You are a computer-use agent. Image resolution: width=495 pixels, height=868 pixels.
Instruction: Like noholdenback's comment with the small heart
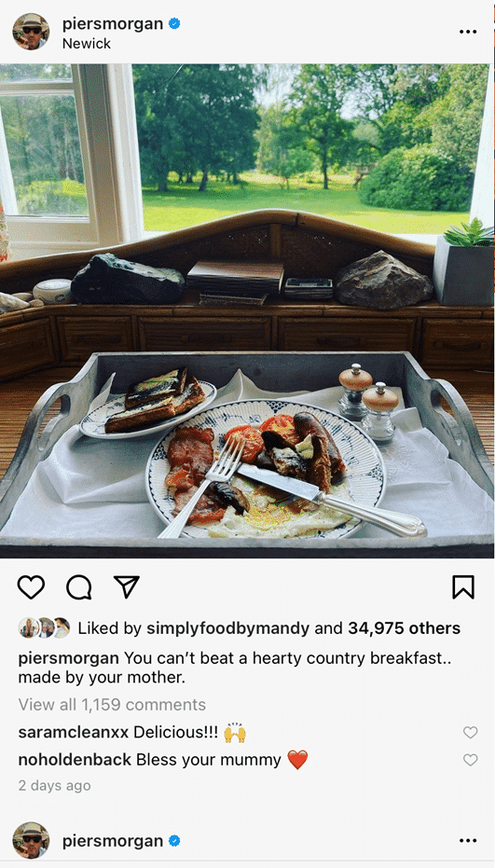470,760
